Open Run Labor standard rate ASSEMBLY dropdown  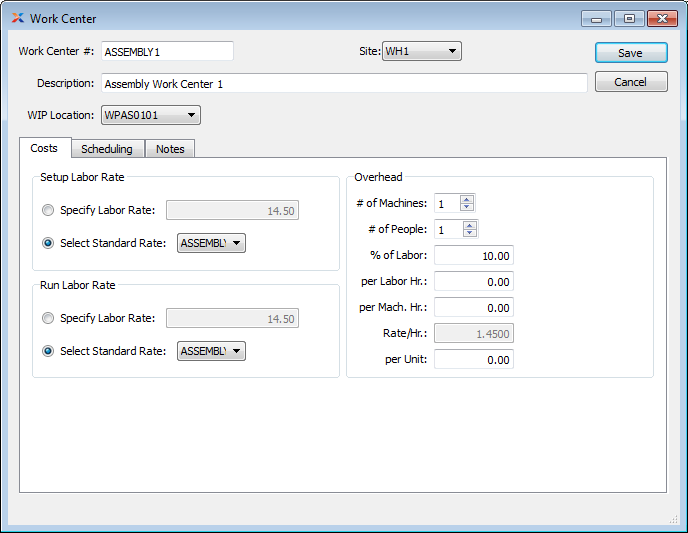tap(211, 351)
